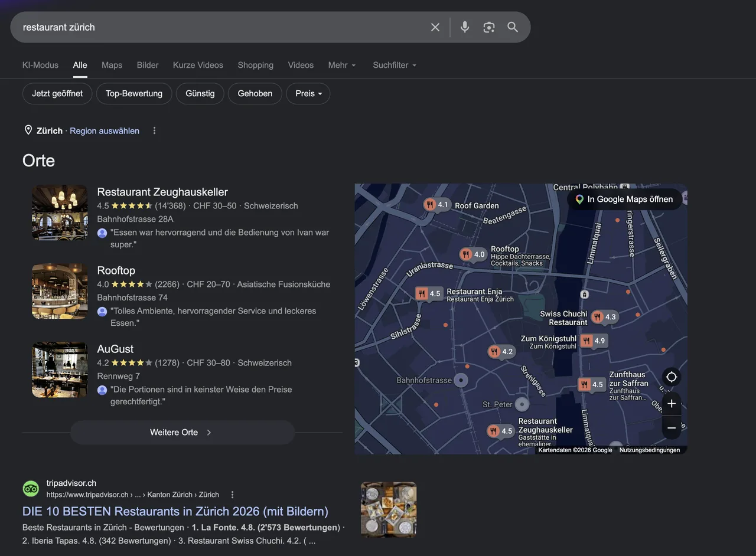Click the address Bahnhofstrasse 74
The image size is (756, 556).
[x=132, y=297]
